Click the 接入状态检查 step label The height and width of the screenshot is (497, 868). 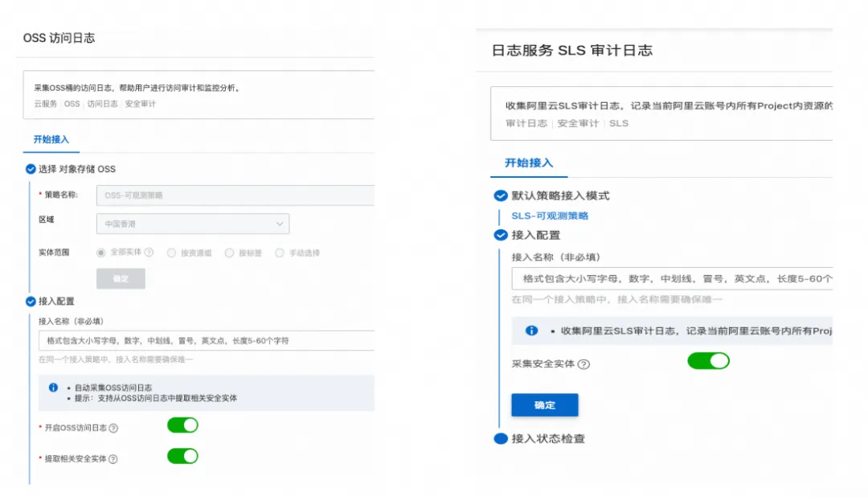[548, 439]
